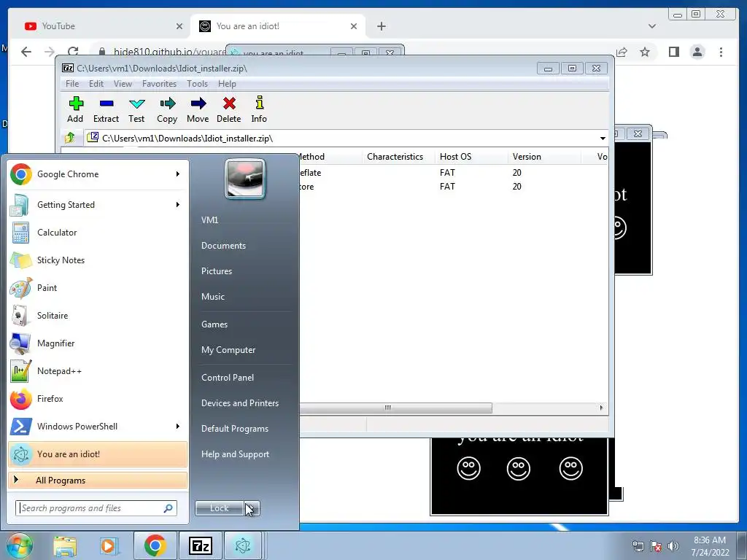Sort by Host OS column in 7-Zip
Viewport: 747px width, 560px height.
[455, 157]
